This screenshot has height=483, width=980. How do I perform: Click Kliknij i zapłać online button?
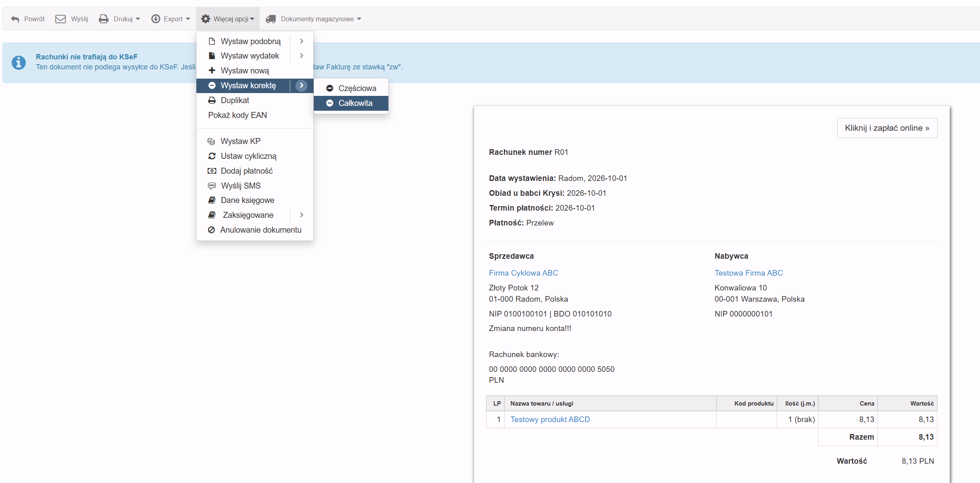coord(887,128)
